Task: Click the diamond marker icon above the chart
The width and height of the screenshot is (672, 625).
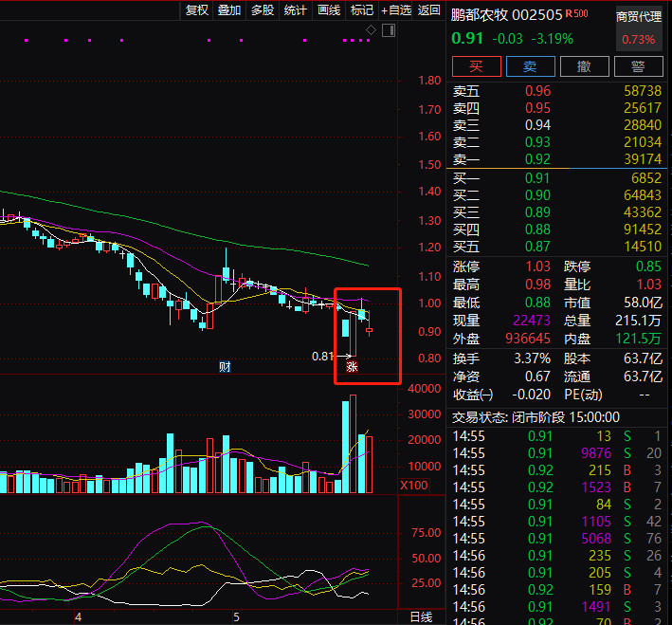Action: point(372,31)
